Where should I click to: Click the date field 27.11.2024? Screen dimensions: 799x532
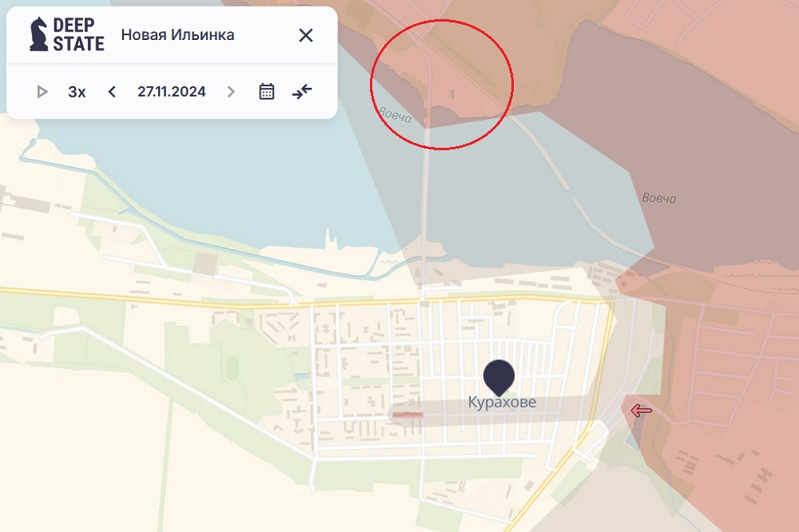point(171,92)
